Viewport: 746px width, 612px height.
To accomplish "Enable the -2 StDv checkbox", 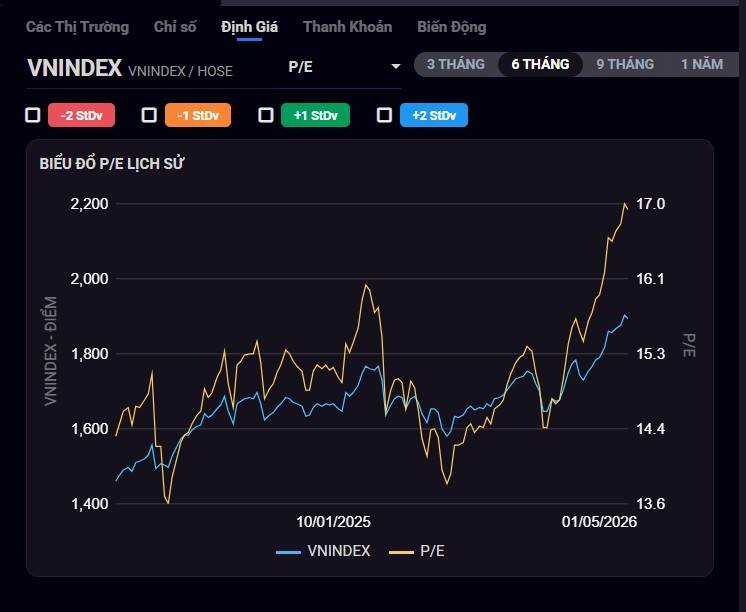I will pos(33,115).
